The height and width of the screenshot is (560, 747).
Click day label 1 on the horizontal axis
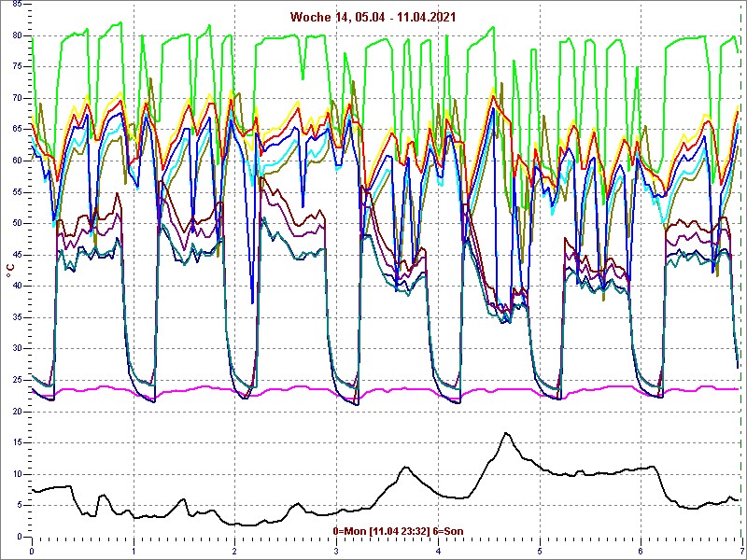(x=134, y=552)
